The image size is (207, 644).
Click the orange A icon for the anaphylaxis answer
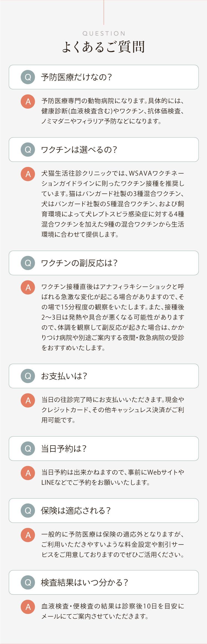28,287
